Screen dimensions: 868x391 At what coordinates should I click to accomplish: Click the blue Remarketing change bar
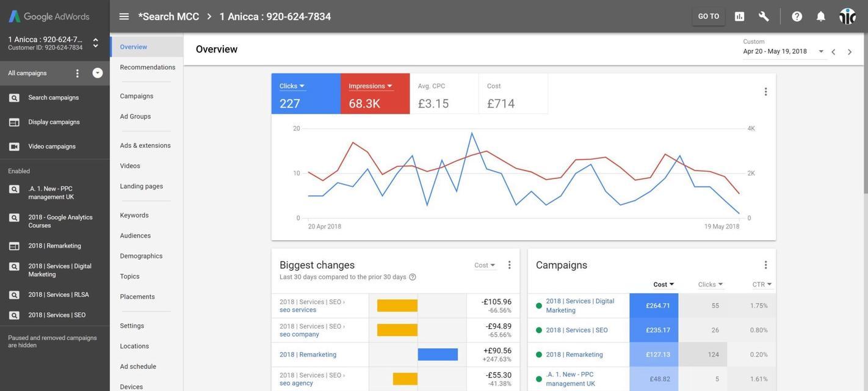(x=438, y=355)
